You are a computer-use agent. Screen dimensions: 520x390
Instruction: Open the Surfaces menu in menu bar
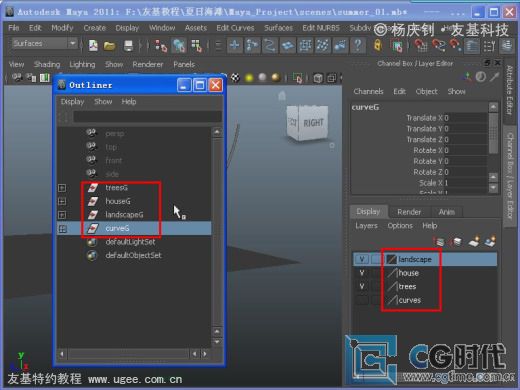[x=278, y=28]
